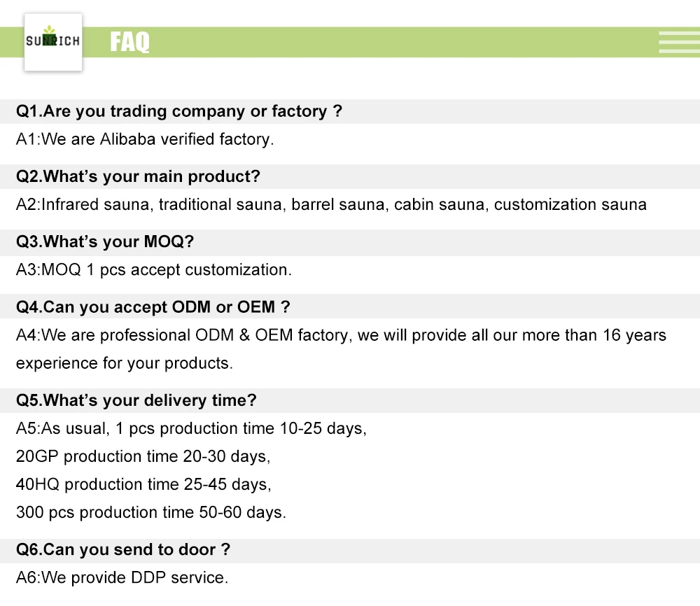This screenshot has height=606, width=700.
Task: Click the A3 MOQ 1 pcs answer
Action: 154,269
